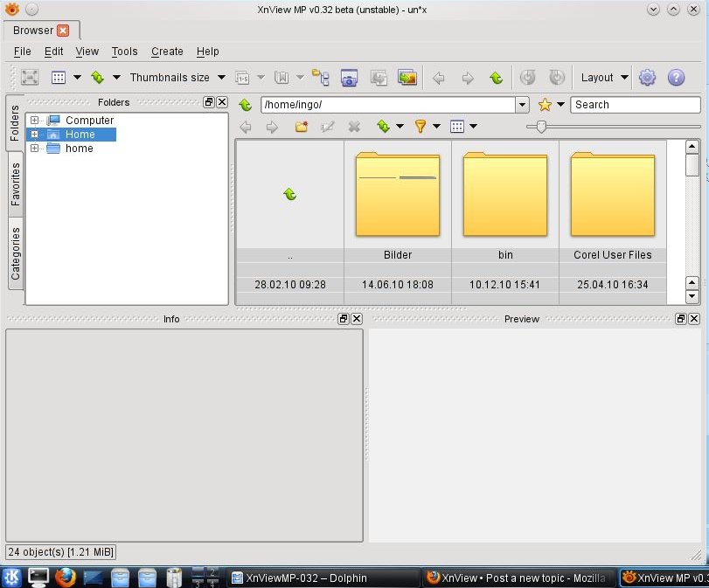Open the File menu
The width and height of the screenshot is (709, 588).
pyautogui.click(x=22, y=52)
